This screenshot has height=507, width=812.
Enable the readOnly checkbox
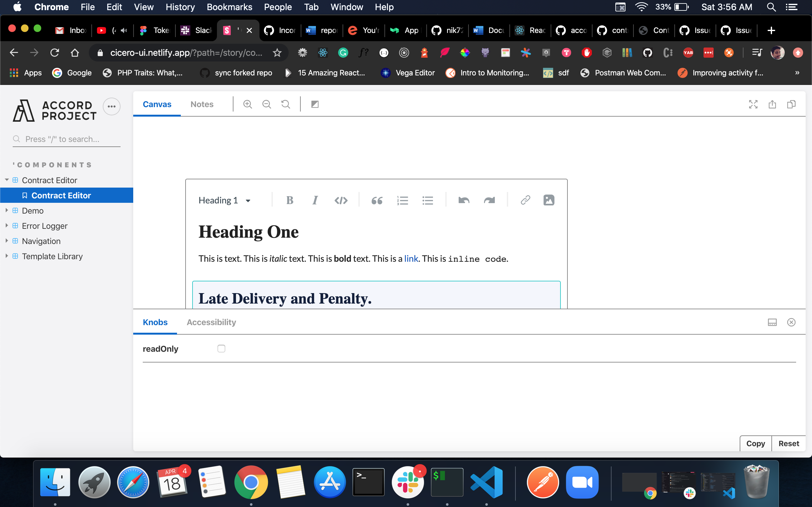click(221, 349)
